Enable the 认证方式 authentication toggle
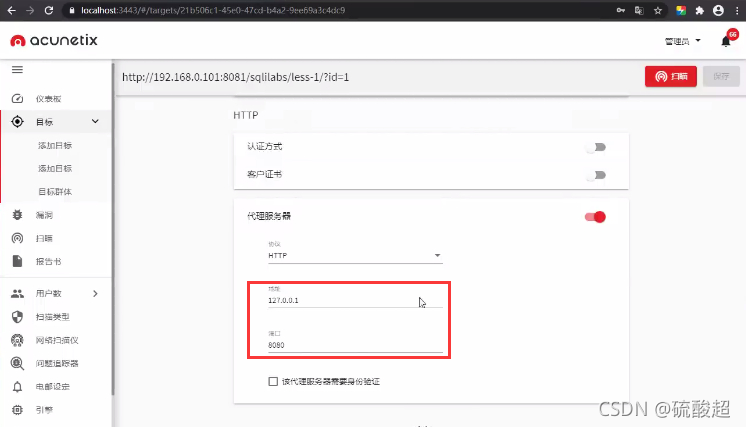Screen dimensions: 746x427 click(x=596, y=147)
